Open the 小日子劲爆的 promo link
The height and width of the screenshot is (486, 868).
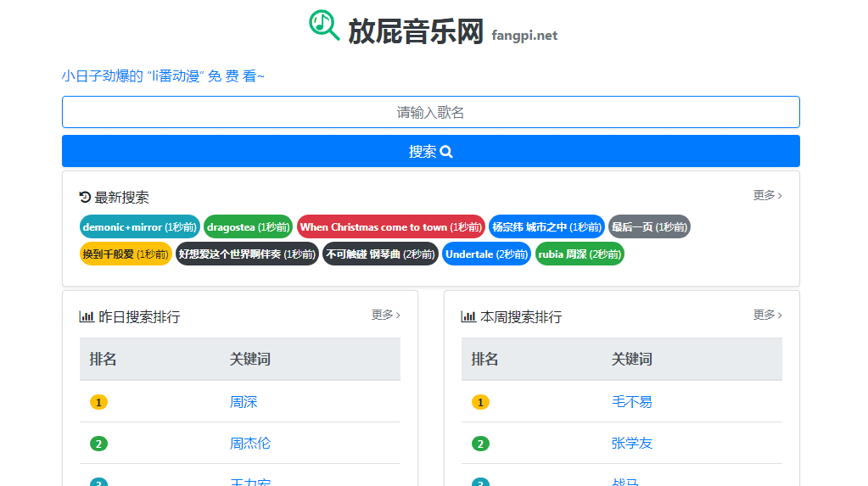[x=163, y=76]
